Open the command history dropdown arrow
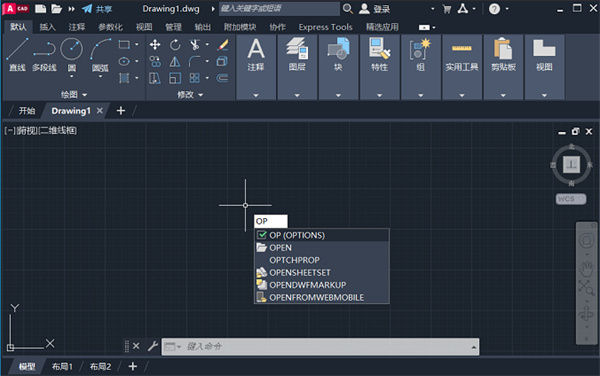Image resolution: width=600 pixels, height=376 pixels. 473,347
